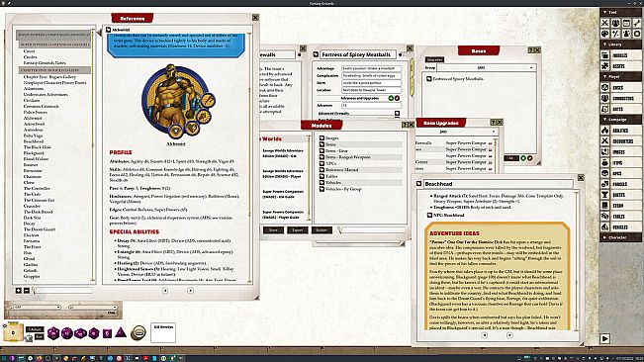The width and height of the screenshot is (644, 362).
Task: Click the Location field in Fortress window
Action: (x=371, y=90)
